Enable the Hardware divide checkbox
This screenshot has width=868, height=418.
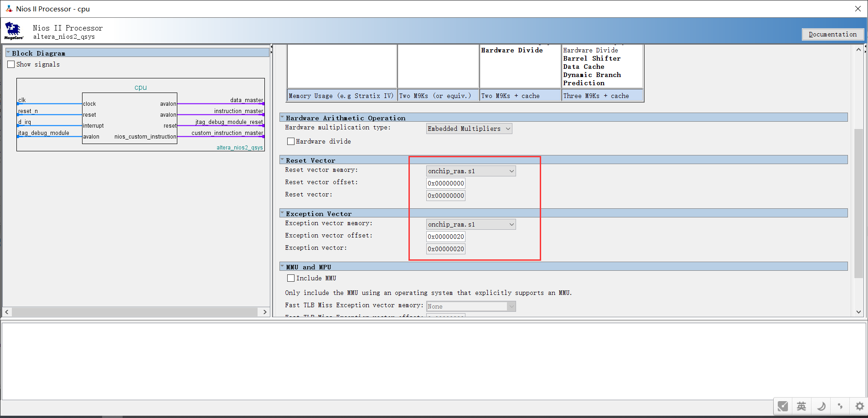[291, 141]
